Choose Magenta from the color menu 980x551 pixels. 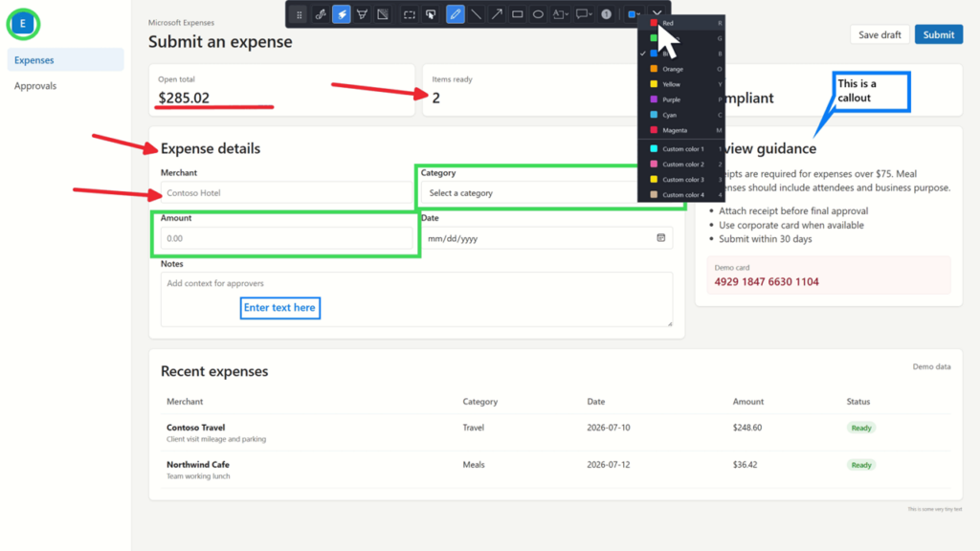pos(681,130)
